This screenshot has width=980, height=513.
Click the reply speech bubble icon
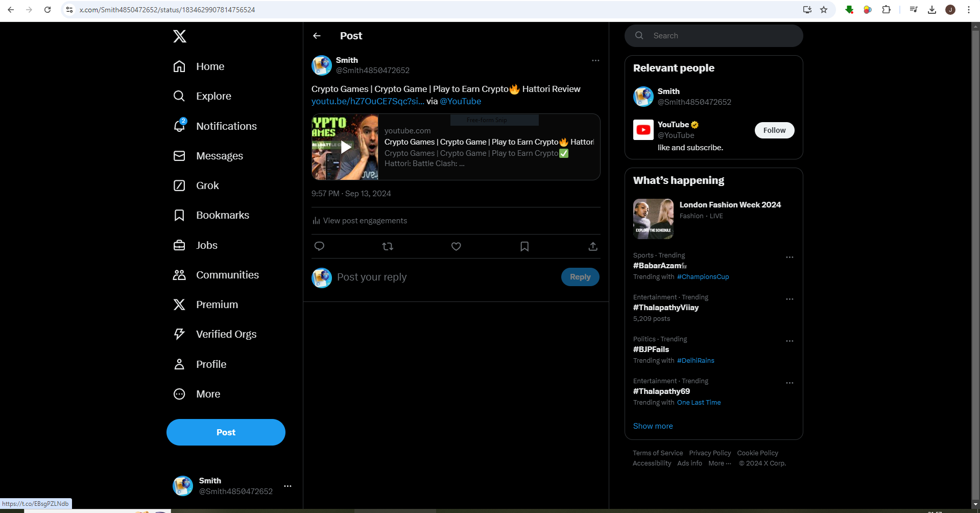pyautogui.click(x=319, y=246)
